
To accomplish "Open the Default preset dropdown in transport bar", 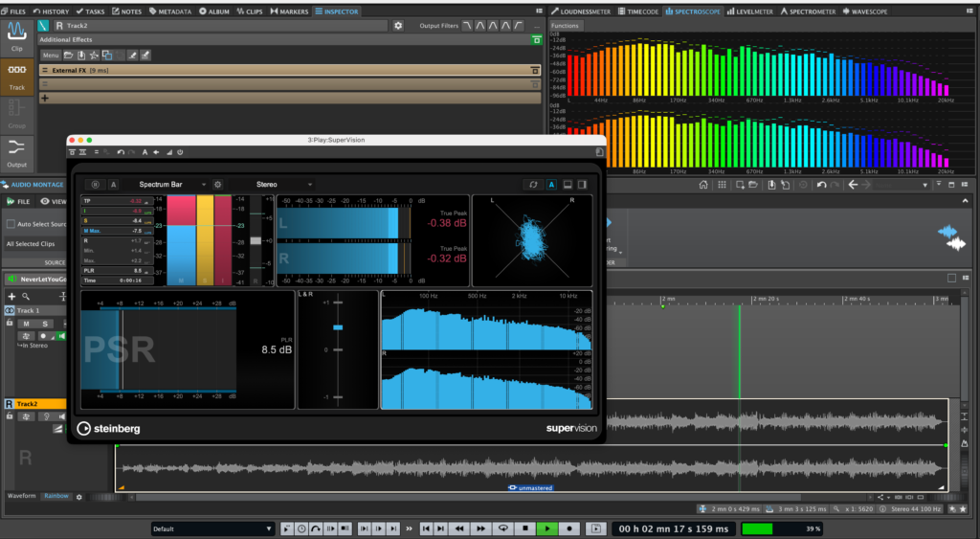I will (212, 529).
